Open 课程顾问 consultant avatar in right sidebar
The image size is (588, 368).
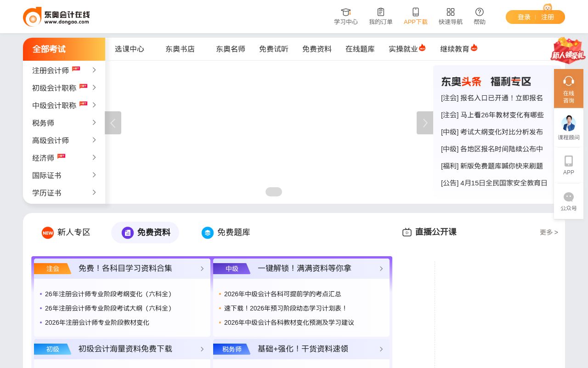click(x=569, y=123)
